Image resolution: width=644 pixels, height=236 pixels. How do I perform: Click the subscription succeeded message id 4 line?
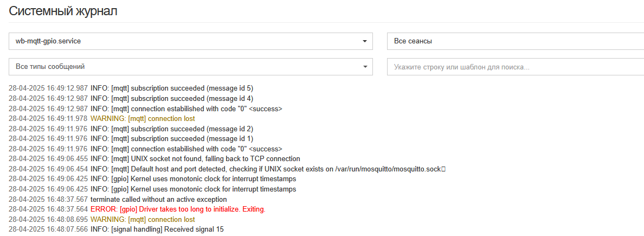131,98
